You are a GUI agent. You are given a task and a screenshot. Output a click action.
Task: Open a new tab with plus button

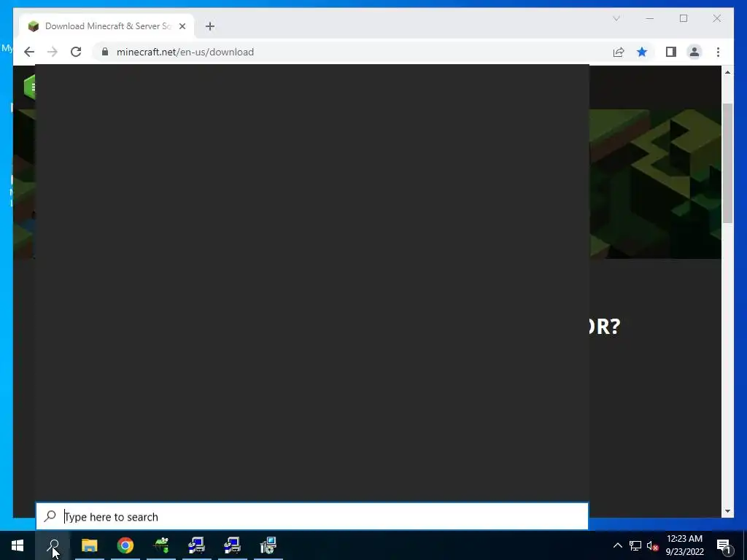(x=210, y=26)
